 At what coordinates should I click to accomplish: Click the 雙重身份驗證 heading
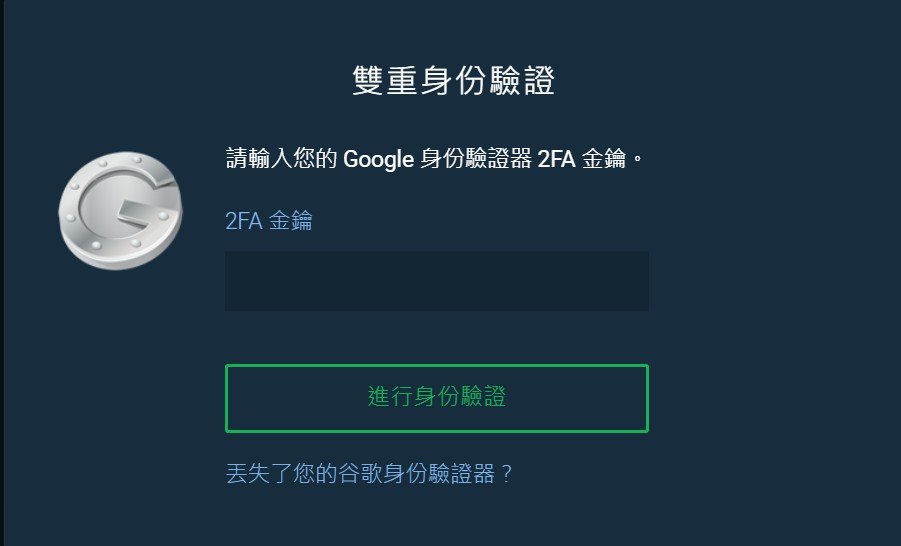(453, 81)
